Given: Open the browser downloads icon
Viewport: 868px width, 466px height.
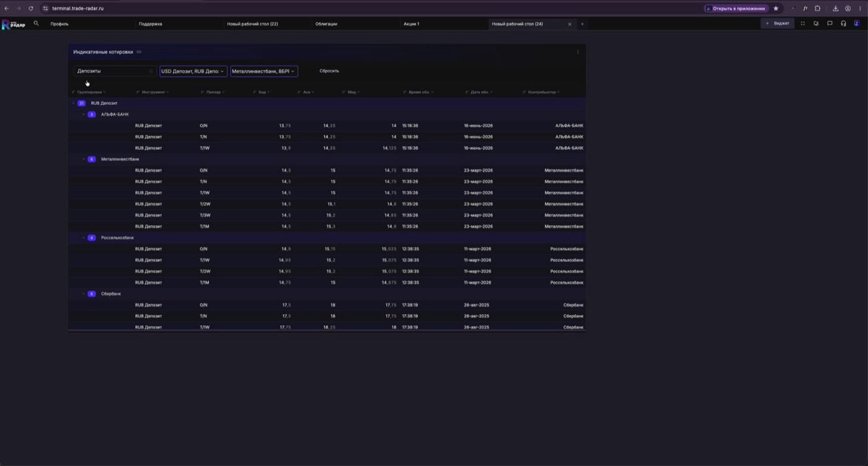Looking at the screenshot, I should point(835,9).
